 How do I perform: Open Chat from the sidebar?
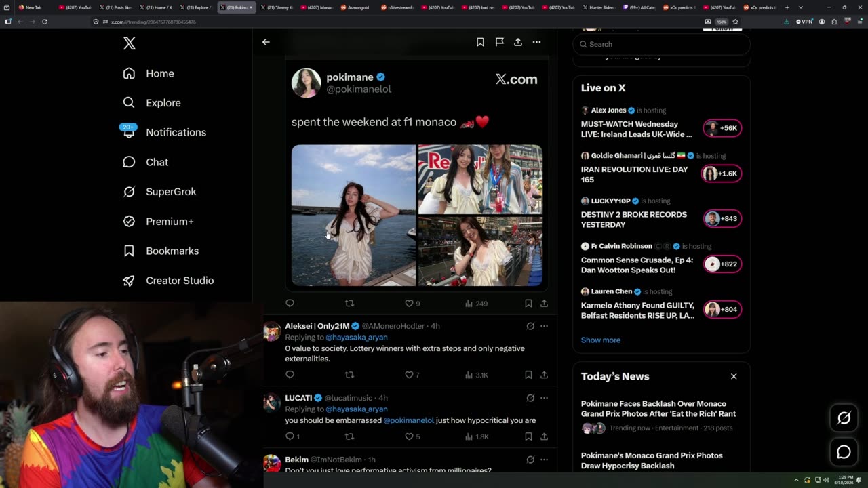pyautogui.click(x=146, y=162)
